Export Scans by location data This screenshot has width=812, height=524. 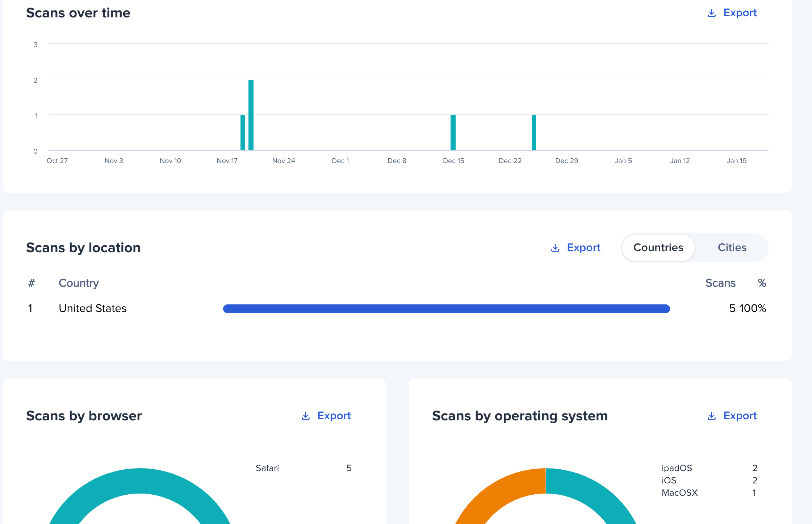pyautogui.click(x=583, y=248)
